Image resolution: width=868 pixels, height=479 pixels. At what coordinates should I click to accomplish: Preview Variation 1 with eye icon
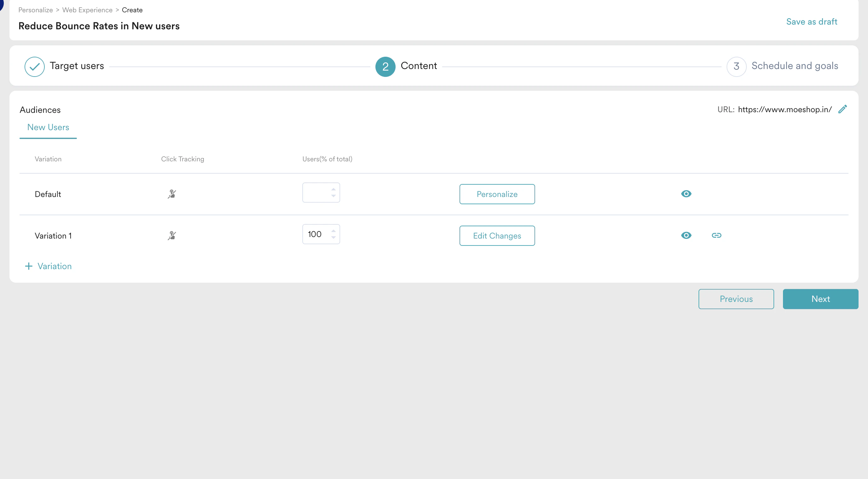686,235
